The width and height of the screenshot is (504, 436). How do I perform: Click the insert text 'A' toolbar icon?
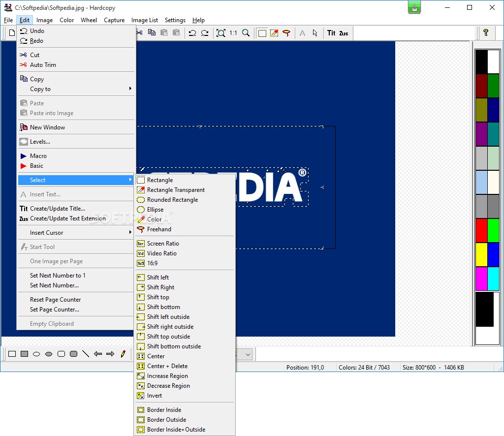pyautogui.click(x=303, y=33)
